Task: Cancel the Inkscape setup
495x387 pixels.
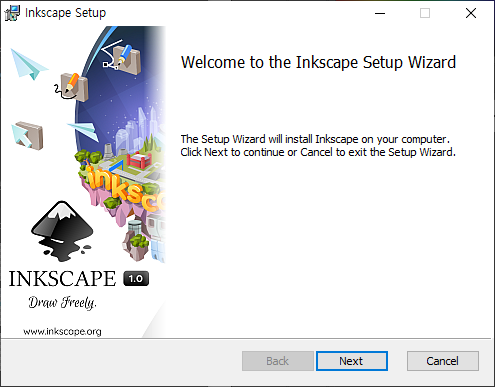Action: click(443, 361)
